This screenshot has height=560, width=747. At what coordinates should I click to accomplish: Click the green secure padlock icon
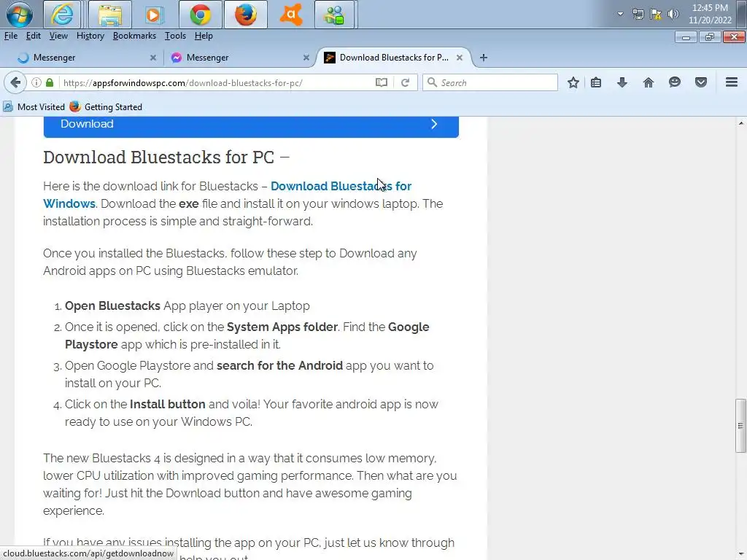pos(50,82)
